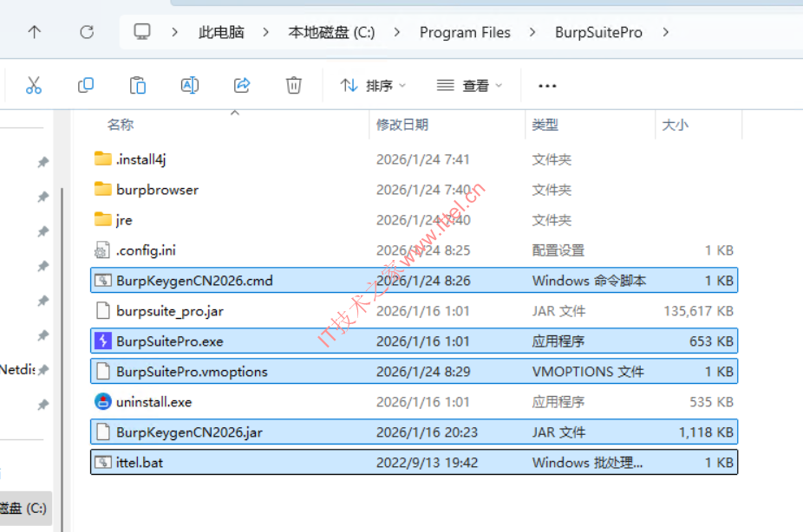The width and height of the screenshot is (803, 532).
Task: Refresh the current folder view
Action: (87, 32)
